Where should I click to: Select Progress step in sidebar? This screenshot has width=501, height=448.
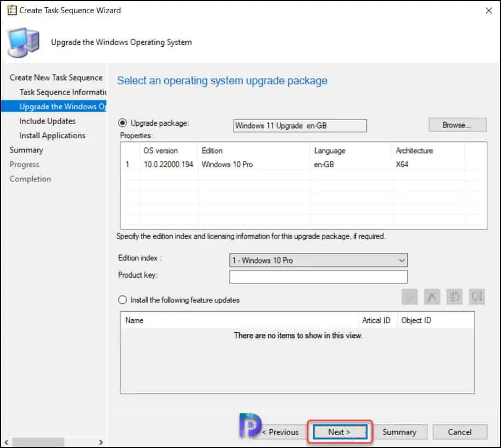[24, 165]
